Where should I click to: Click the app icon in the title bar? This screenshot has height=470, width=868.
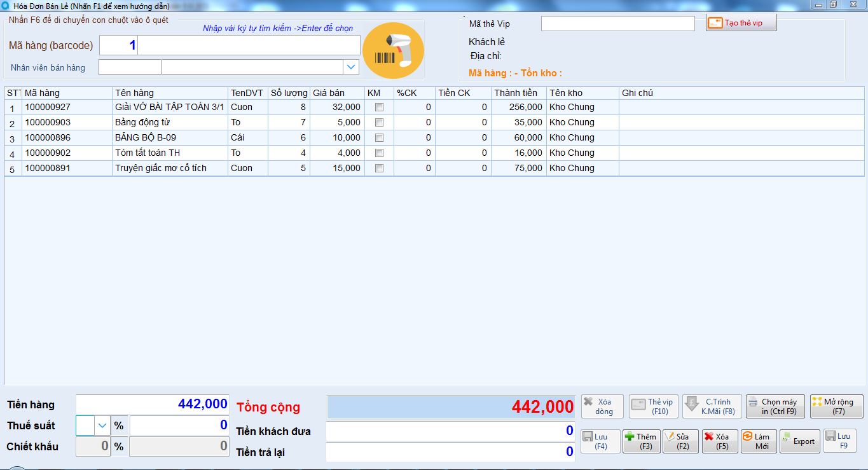pyautogui.click(x=6, y=5)
